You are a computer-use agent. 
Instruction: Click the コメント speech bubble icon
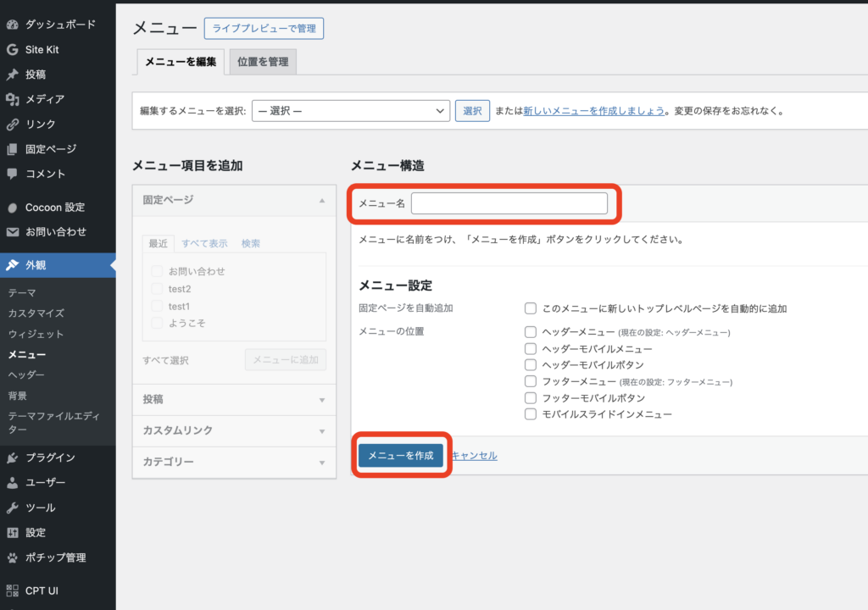point(12,174)
